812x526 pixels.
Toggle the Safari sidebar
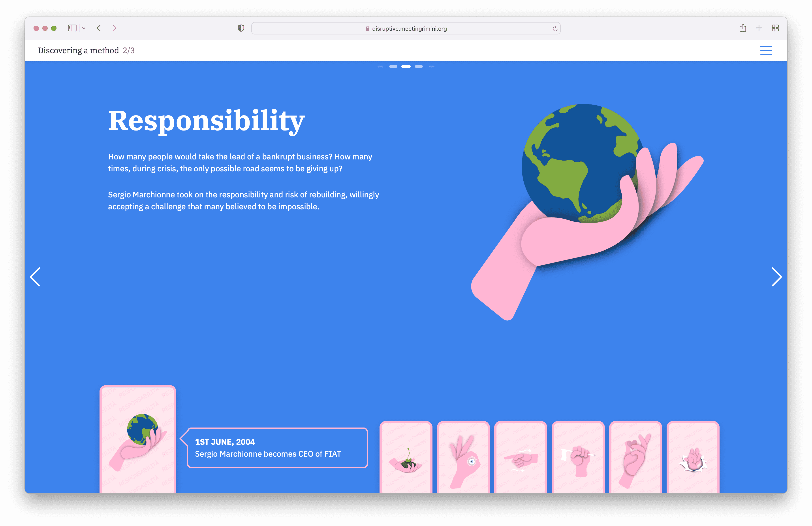72,28
